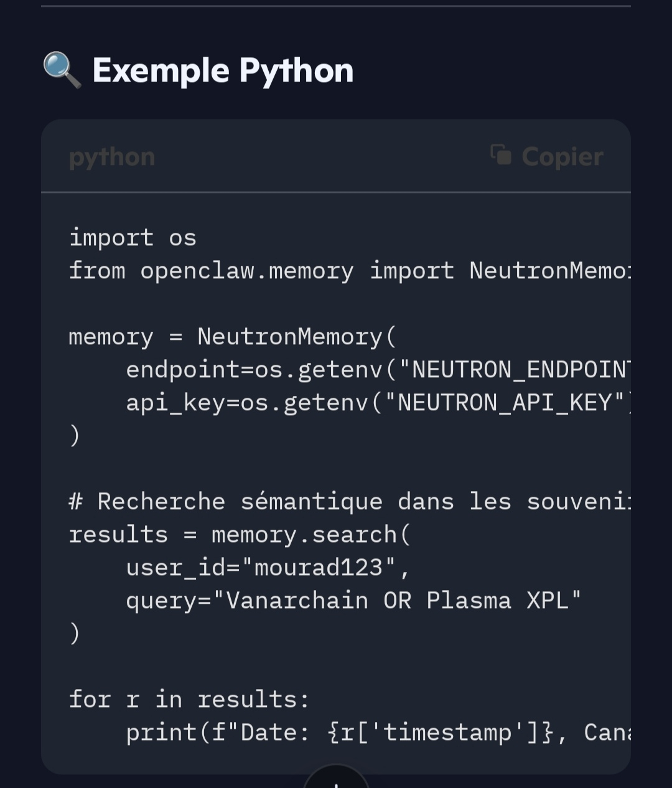This screenshot has width=672, height=788.
Task: Click the Recherche sémantique comment line
Action: point(348,502)
